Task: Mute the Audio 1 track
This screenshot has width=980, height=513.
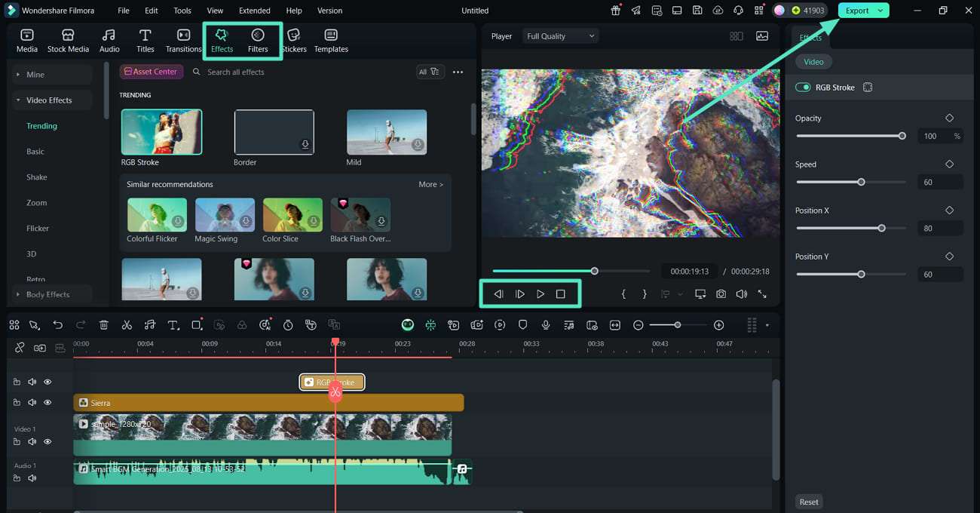Action: pyautogui.click(x=32, y=478)
